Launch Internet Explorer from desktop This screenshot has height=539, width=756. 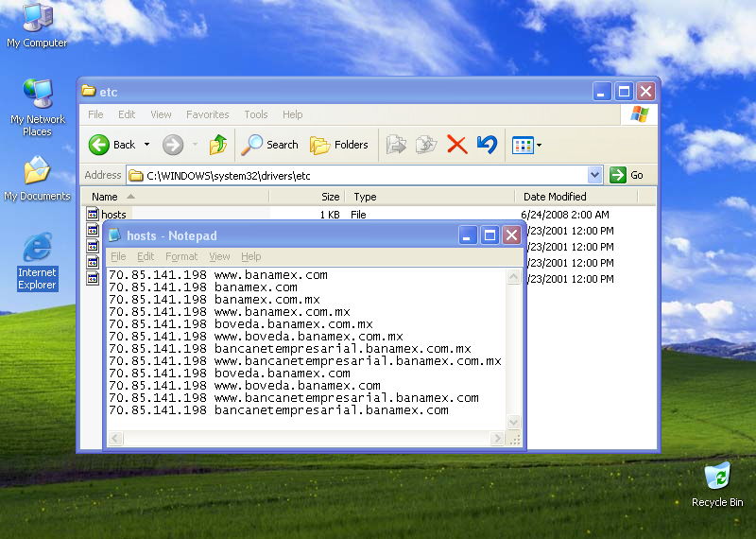[x=37, y=262]
